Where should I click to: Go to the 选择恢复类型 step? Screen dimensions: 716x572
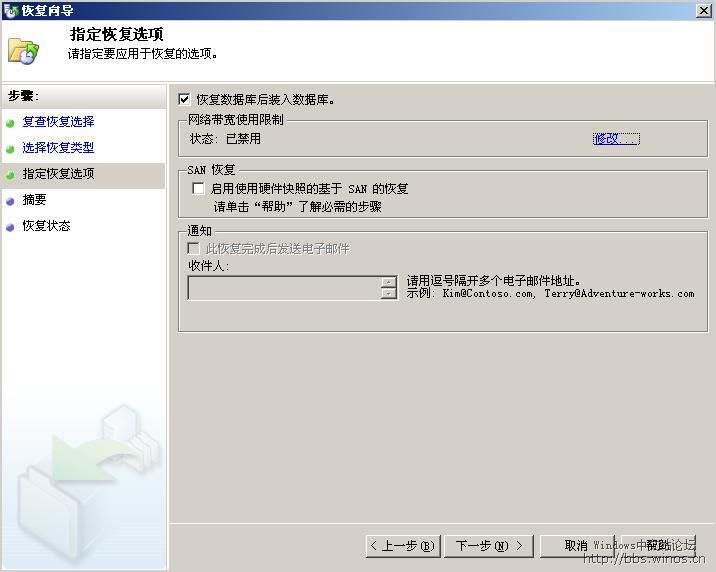point(58,148)
